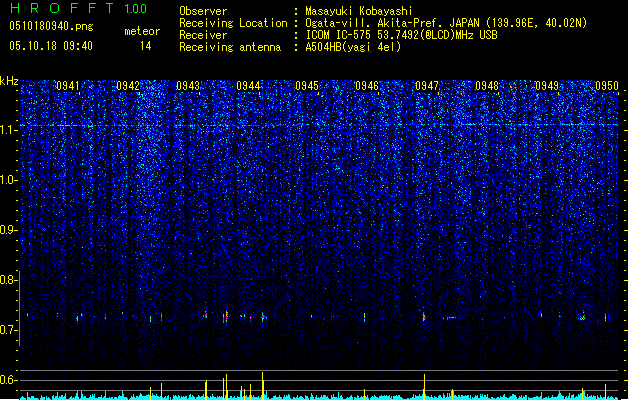Click the 0943 time marker
This screenshot has width=629, height=400.
point(188,86)
